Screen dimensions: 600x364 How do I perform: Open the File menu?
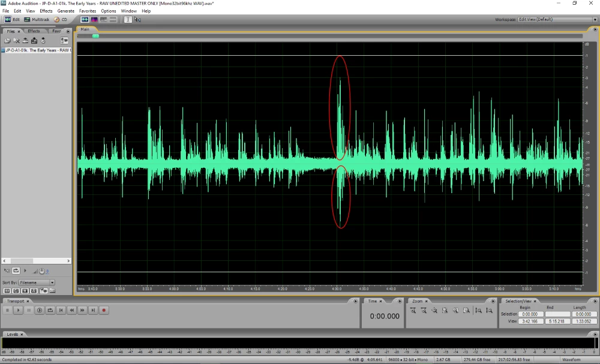[6, 11]
